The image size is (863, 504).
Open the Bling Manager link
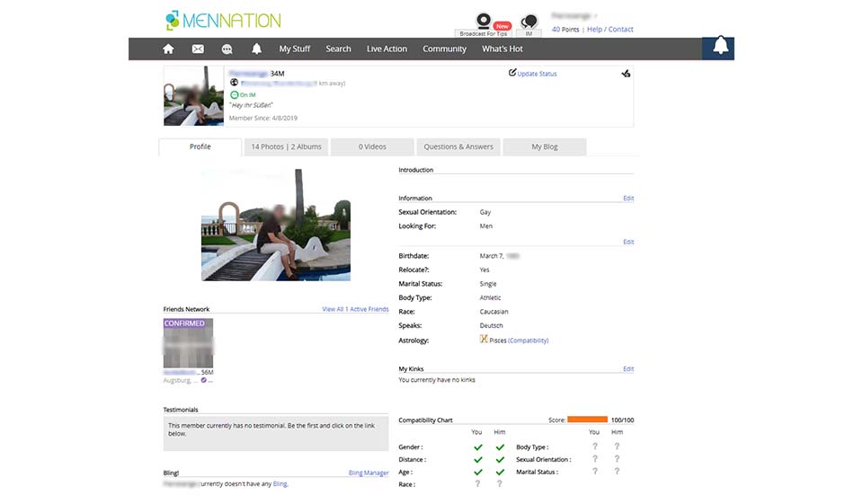[369, 473]
